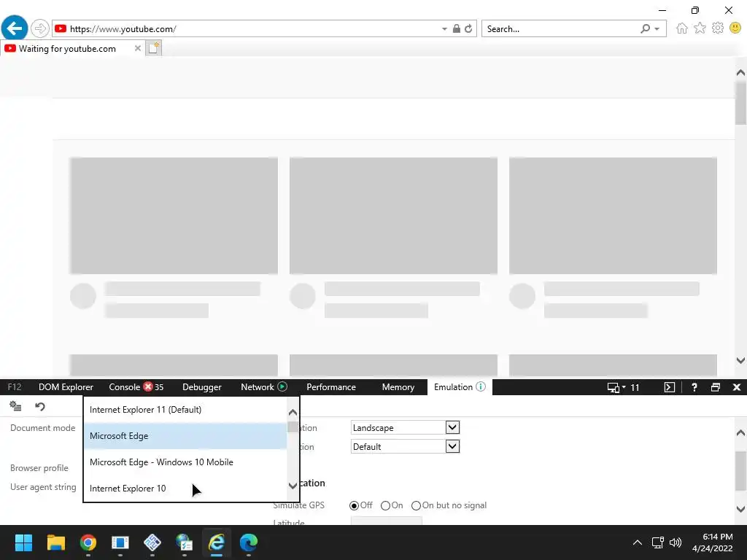Image resolution: width=747 pixels, height=560 pixels.
Task: Click the Emulation info icon
Action: coord(481,386)
